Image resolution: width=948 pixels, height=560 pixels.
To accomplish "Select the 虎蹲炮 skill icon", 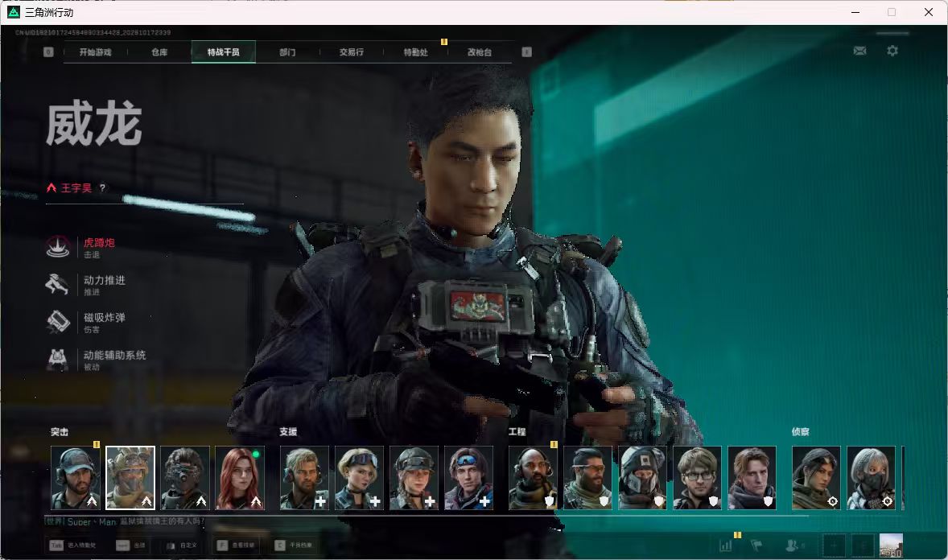I will [x=58, y=247].
